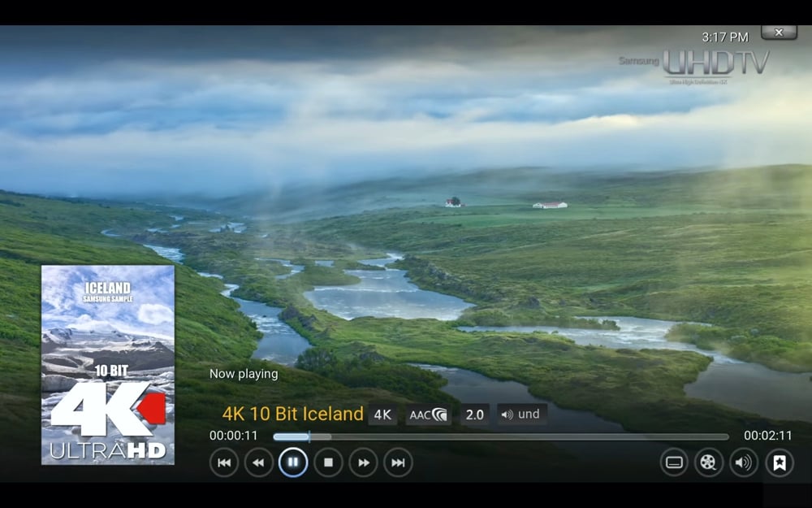
Task: Open bookmarks star icon
Action: point(780,462)
